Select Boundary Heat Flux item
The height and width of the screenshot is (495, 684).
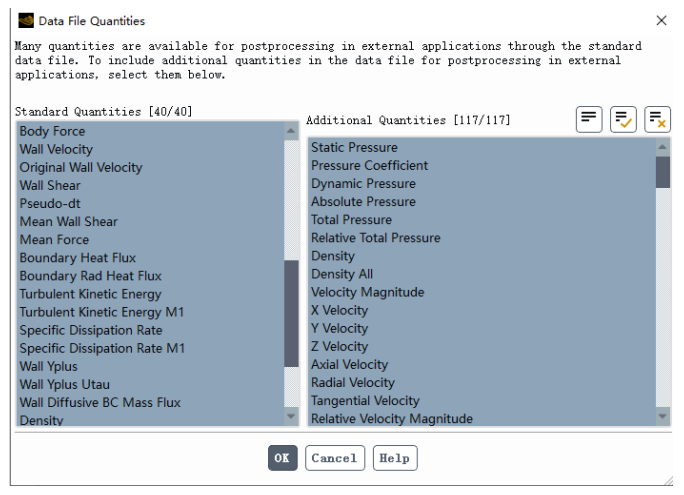77,258
